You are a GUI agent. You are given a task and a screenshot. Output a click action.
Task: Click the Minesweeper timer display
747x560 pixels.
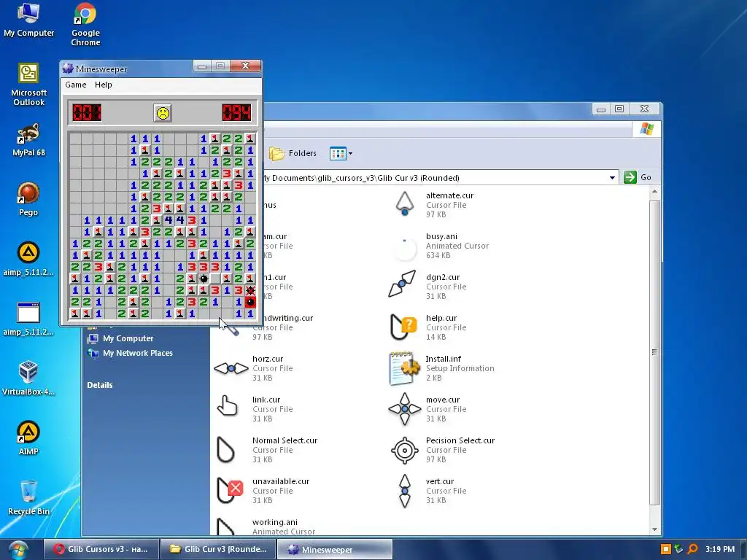click(x=237, y=113)
